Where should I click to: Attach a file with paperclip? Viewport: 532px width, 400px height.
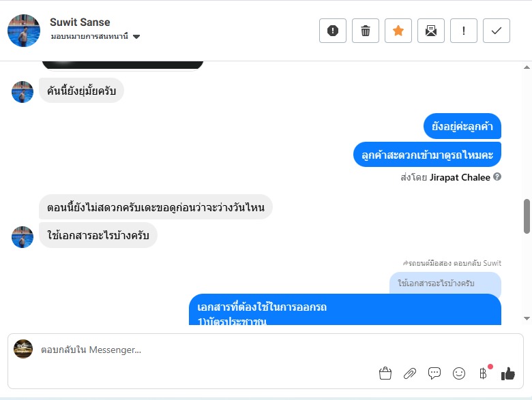coord(409,373)
